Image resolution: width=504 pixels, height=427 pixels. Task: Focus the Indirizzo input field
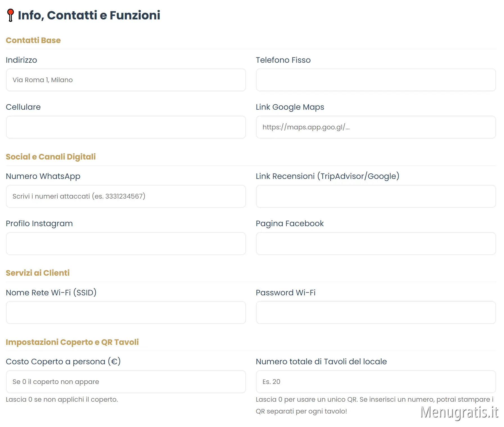click(126, 80)
